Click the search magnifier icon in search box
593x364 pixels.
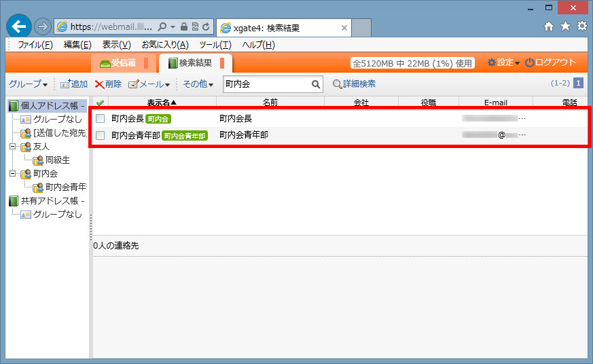[x=316, y=84]
